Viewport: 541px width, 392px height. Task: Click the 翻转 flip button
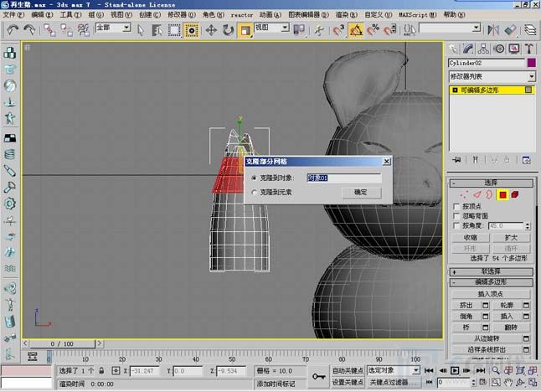click(x=512, y=328)
